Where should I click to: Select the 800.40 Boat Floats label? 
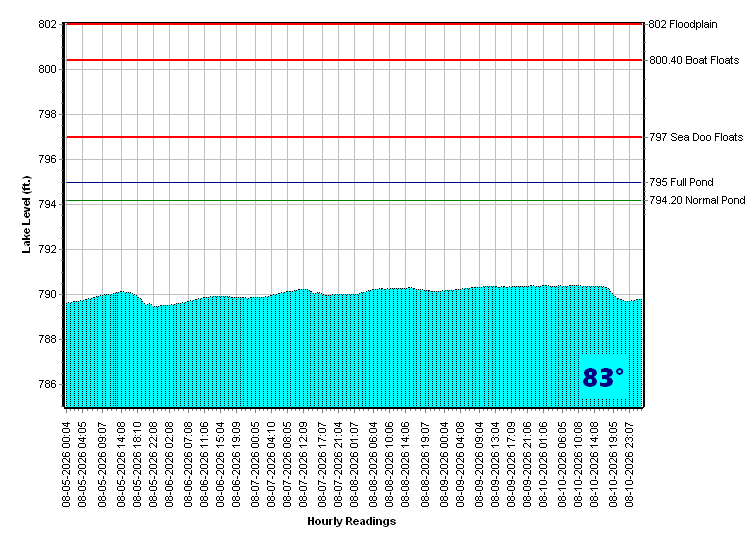tap(694, 60)
